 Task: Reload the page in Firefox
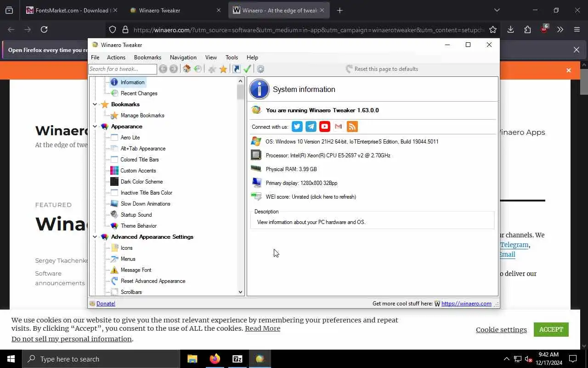click(44, 29)
